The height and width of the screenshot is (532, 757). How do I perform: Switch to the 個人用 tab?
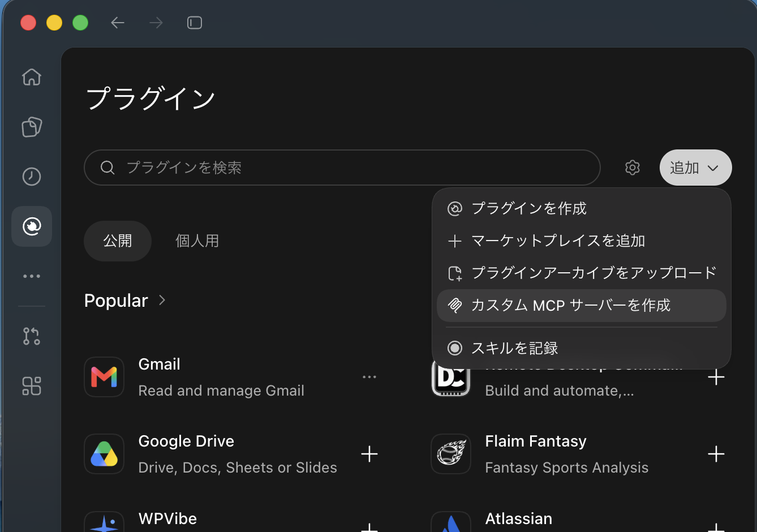[197, 241]
